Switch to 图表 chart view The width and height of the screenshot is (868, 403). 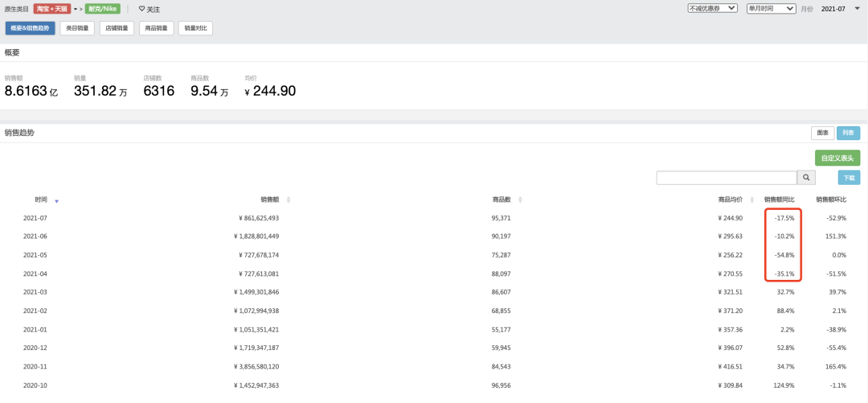point(822,133)
